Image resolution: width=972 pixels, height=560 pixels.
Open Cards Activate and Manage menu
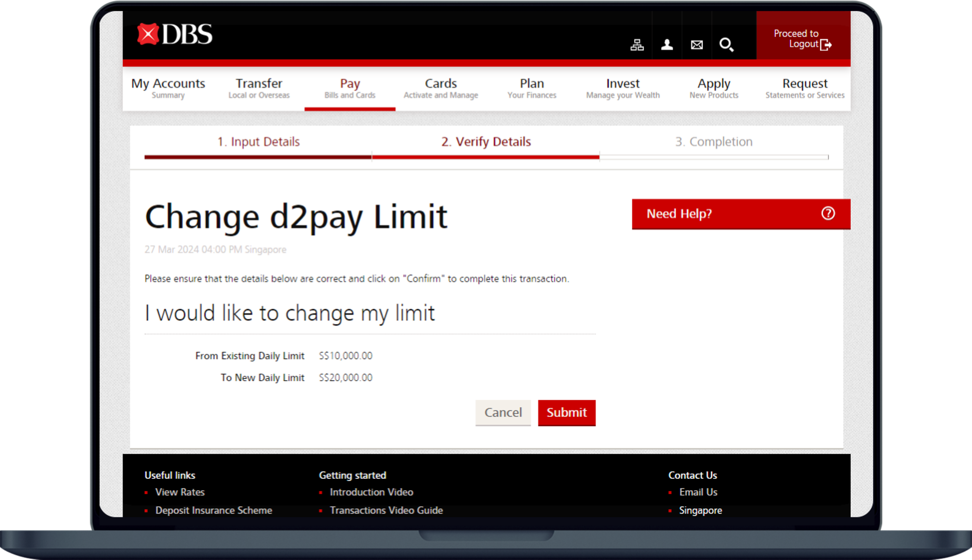click(x=441, y=88)
